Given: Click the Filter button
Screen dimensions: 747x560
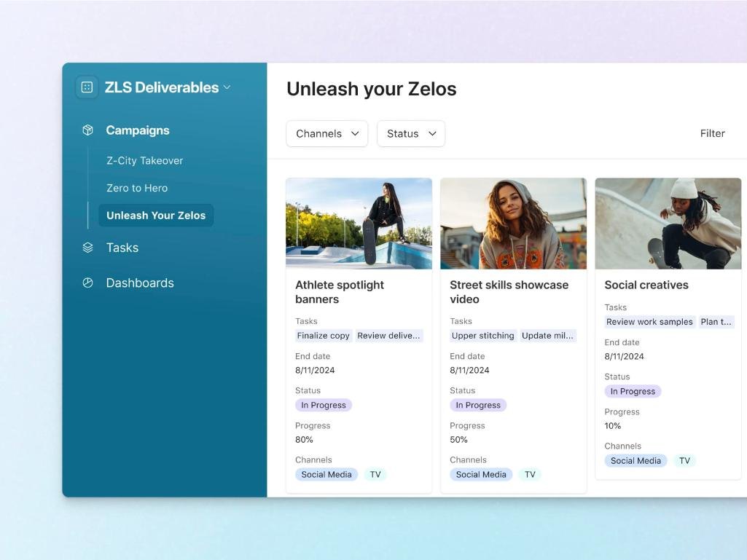Looking at the screenshot, I should pyautogui.click(x=712, y=134).
